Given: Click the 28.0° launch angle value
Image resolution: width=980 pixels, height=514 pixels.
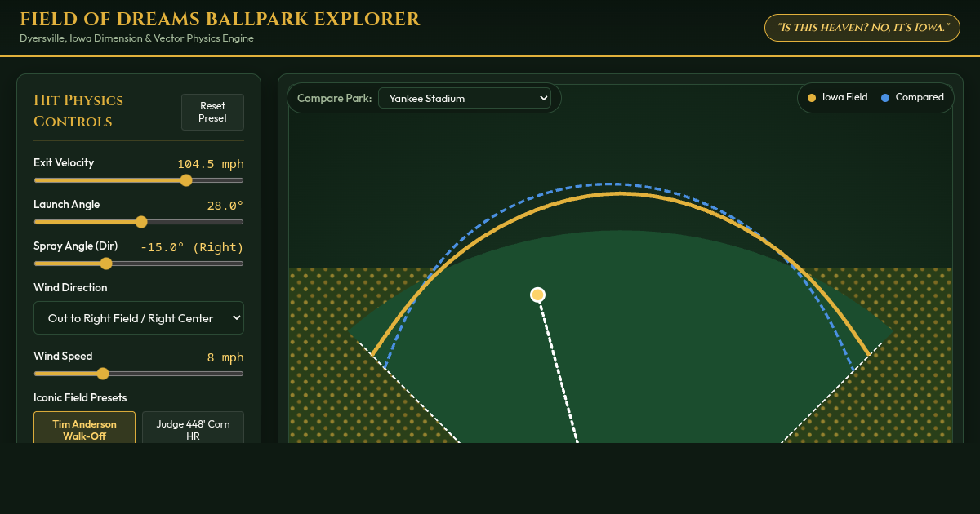Looking at the screenshot, I should coord(225,206).
